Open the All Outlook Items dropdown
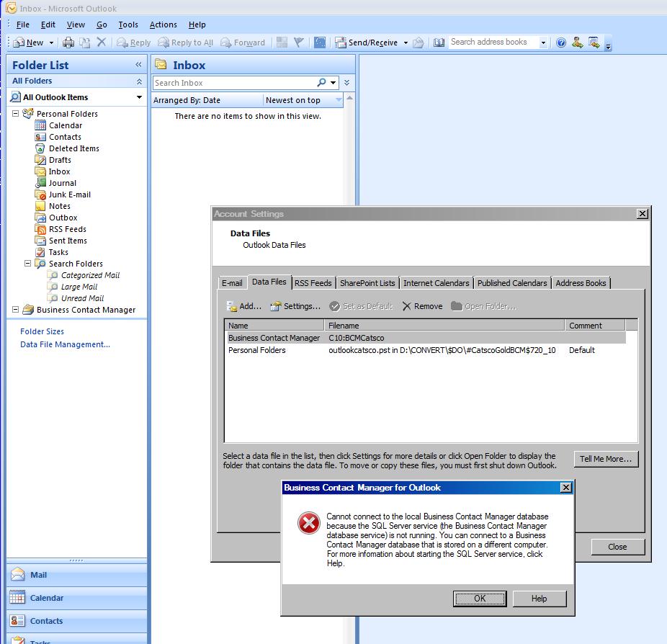 140,97
